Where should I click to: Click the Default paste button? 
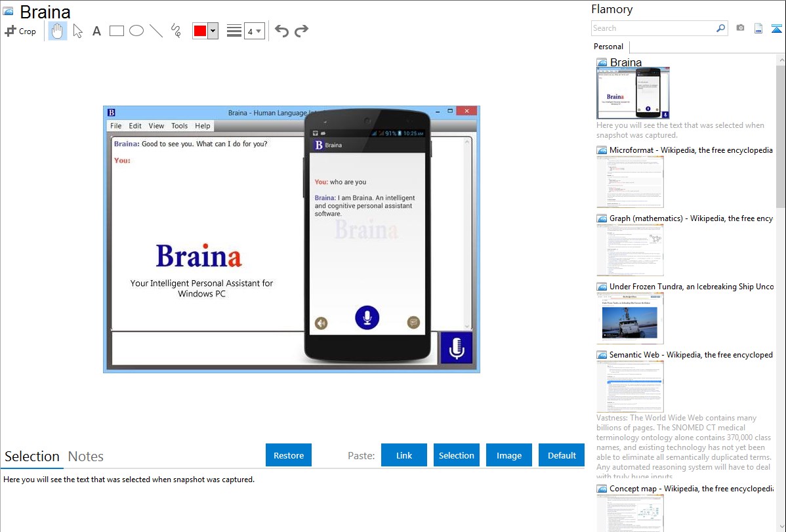click(562, 455)
